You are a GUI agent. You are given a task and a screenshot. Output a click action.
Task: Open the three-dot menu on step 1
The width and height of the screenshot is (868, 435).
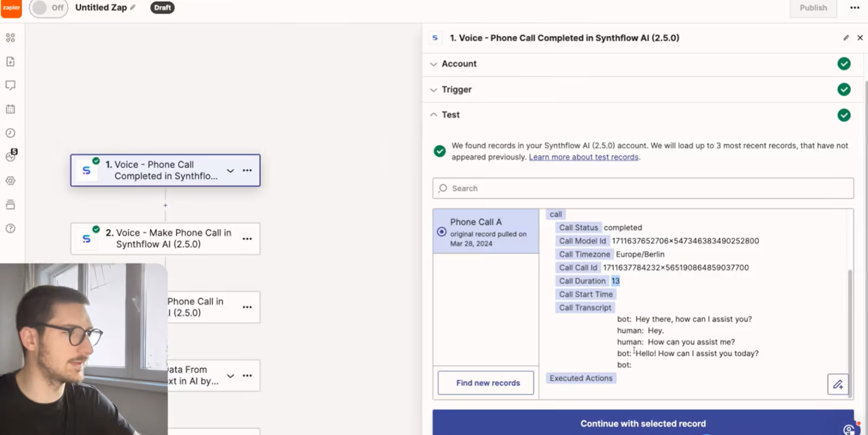pyautogui.click(x=247, y=170)
